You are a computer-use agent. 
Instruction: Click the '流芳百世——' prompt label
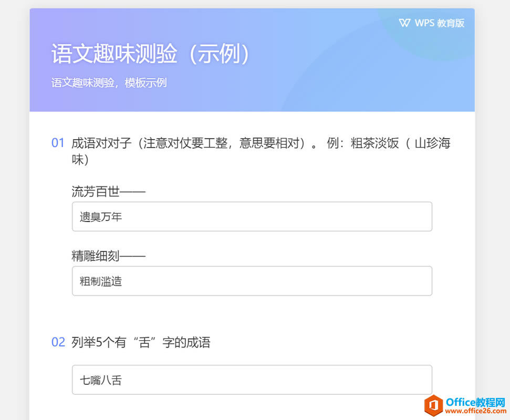point(108,192)
